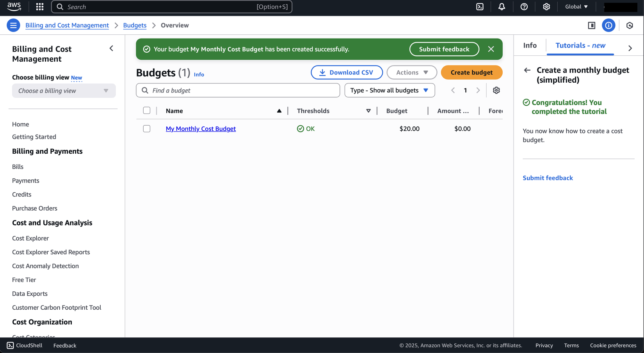This screenshot has width=644, height=353.
Task: Open the Actions dropdown
Action: click(412, 72)
